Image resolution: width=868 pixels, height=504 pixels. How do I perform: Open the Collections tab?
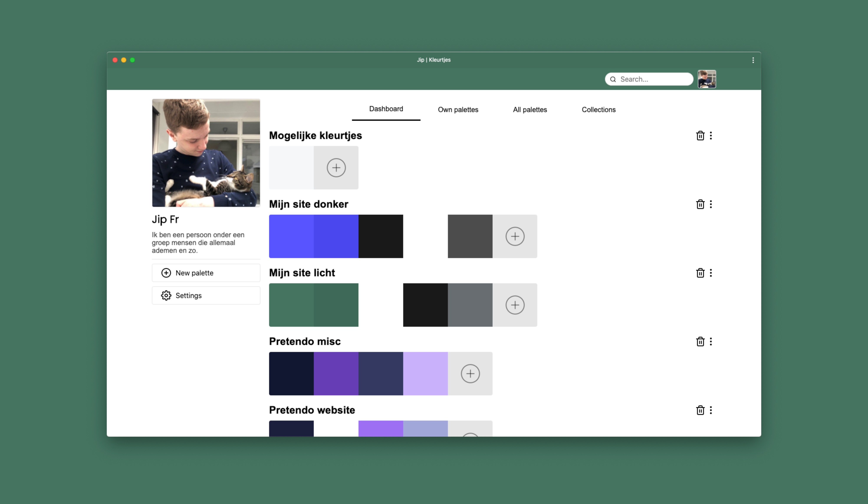(x=598, y=110)
